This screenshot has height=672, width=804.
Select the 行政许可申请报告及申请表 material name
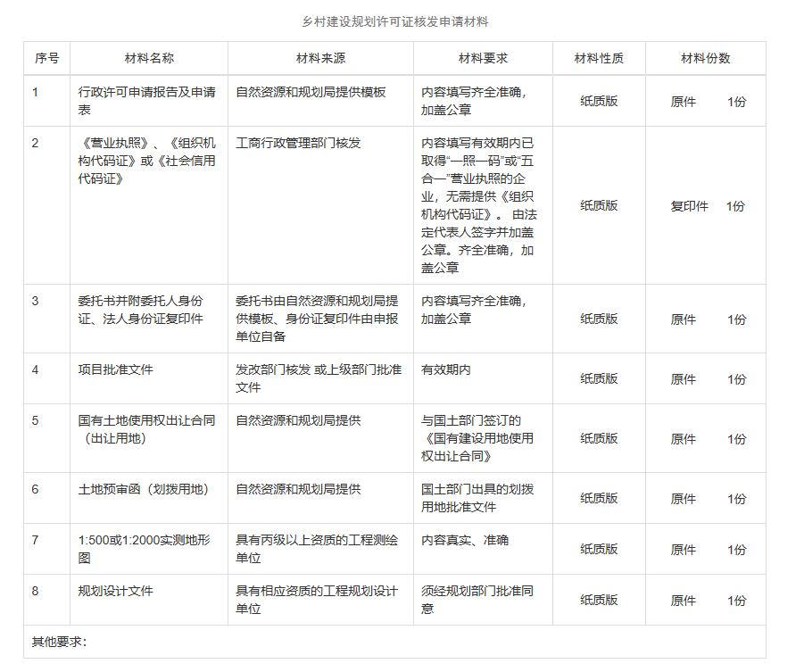coord(146,101)
